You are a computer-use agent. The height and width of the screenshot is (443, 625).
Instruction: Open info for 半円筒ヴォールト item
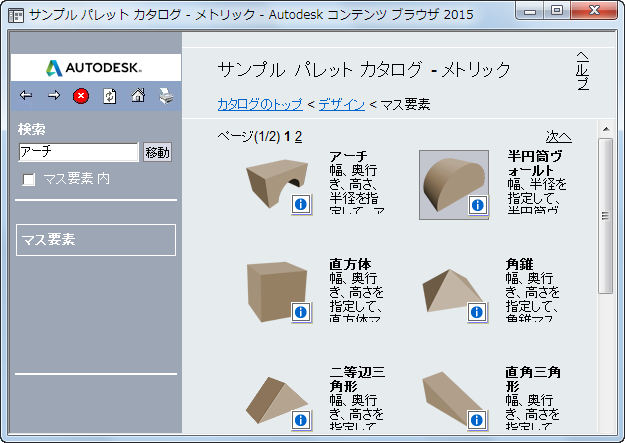(x=478, y=205)
